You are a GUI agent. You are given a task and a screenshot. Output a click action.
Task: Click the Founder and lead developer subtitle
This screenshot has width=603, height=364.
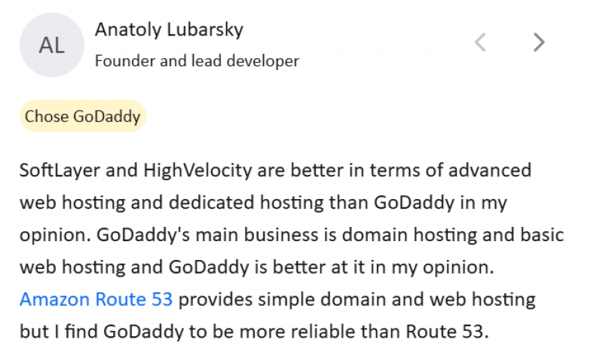click(197, 61)
